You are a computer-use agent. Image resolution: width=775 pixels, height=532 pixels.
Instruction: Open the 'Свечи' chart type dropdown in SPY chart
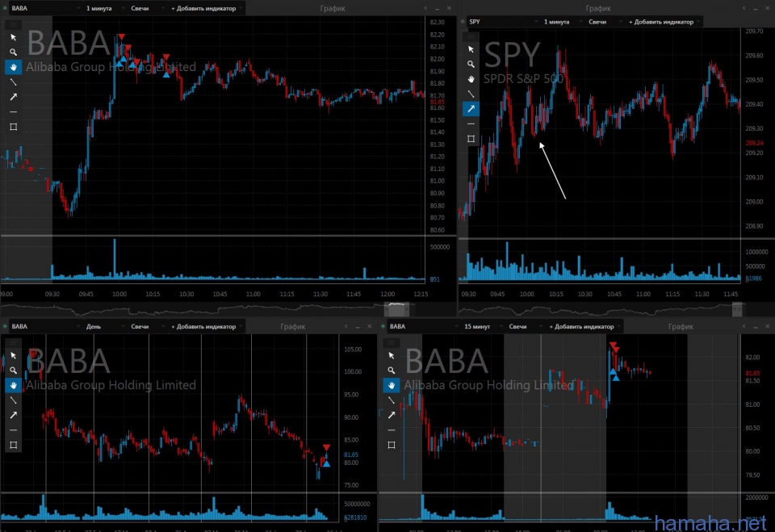605,22
